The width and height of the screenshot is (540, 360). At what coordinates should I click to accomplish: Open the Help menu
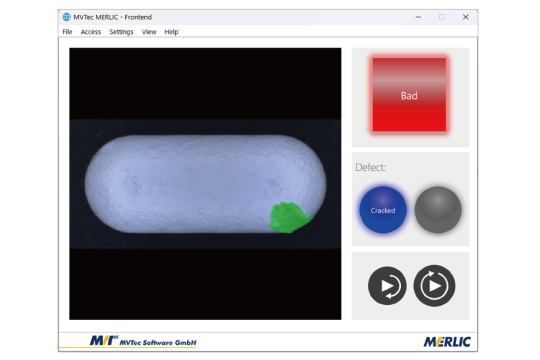point(171,32)
